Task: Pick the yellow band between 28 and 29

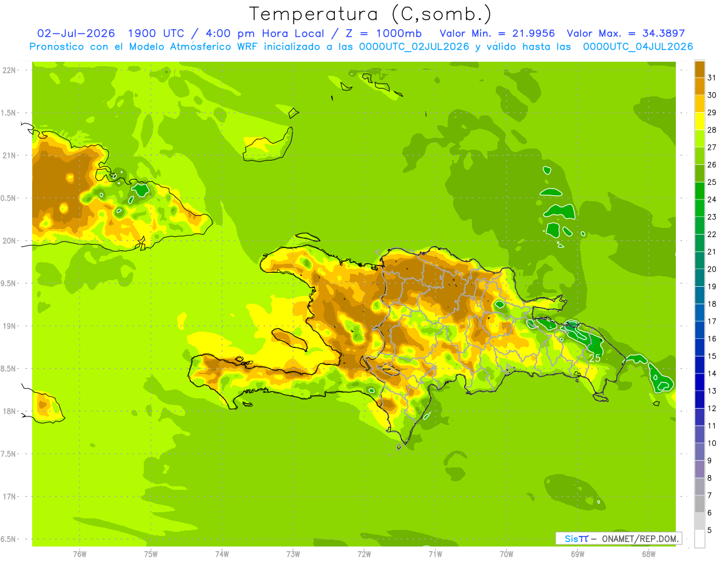Action: (x=699, y=121)
